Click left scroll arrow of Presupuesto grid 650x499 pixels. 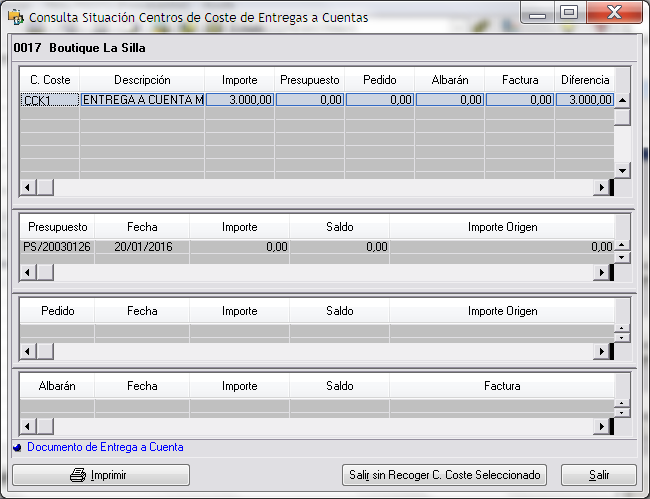click(28, 272)
